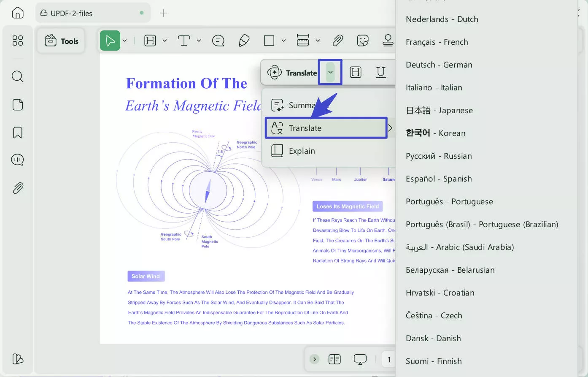
Task: Expand the text tool dropdown arrow
Action: click(199, 41)
